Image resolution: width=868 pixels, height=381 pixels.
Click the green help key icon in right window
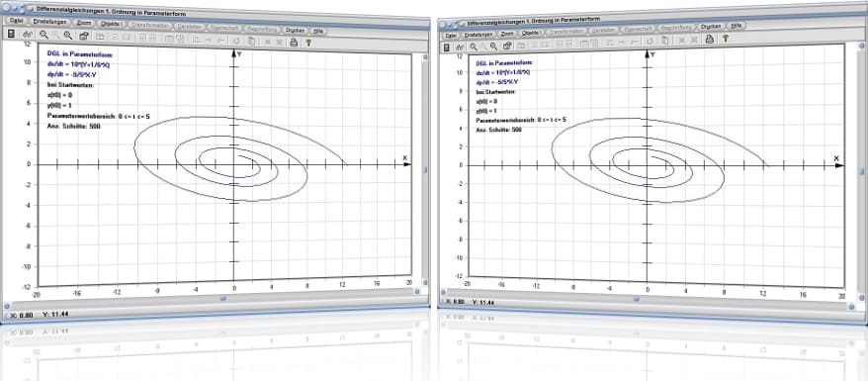pos(726,39)
